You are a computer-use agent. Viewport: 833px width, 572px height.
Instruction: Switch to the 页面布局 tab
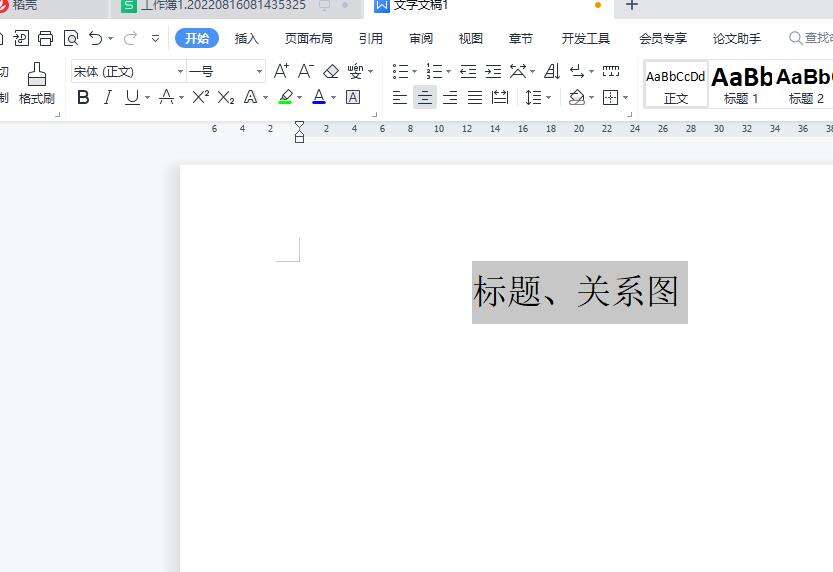click(309, 39)
